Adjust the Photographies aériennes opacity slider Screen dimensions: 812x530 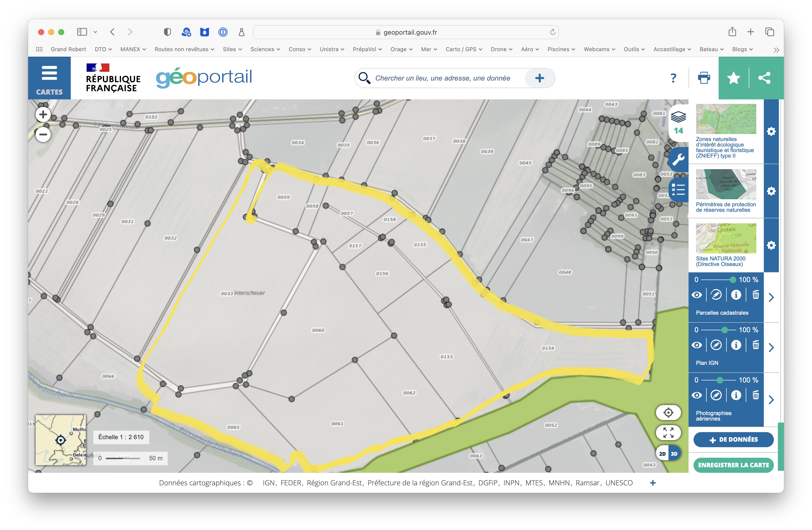pos(720,380)
